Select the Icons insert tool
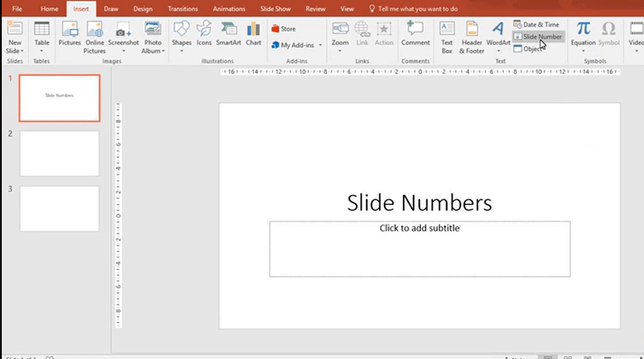The image size is (644, 359). click(204, 33)
